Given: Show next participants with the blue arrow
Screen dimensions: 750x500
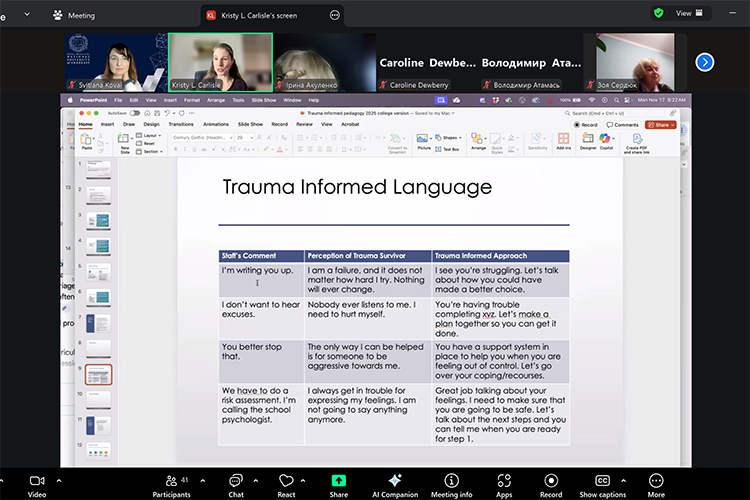Looking at the screenshot, I should 705,61.
